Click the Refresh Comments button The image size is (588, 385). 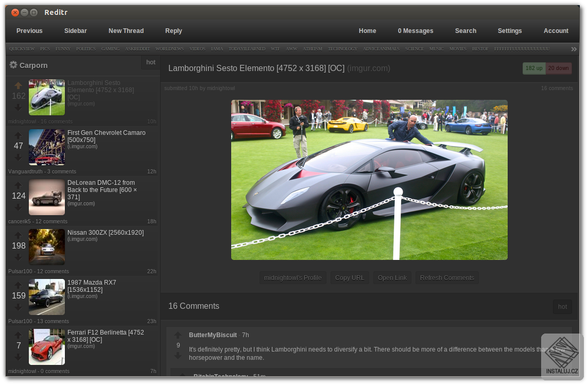coord(447,278)
